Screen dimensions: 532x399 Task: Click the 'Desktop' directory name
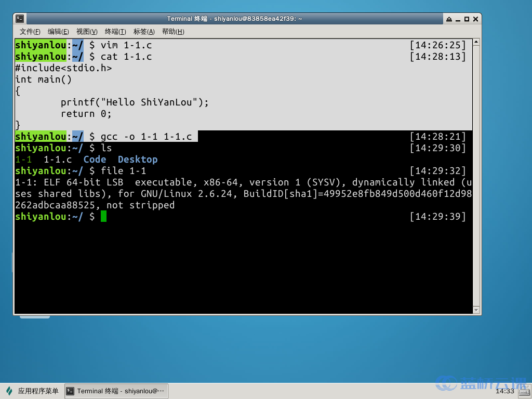[138, 159]
